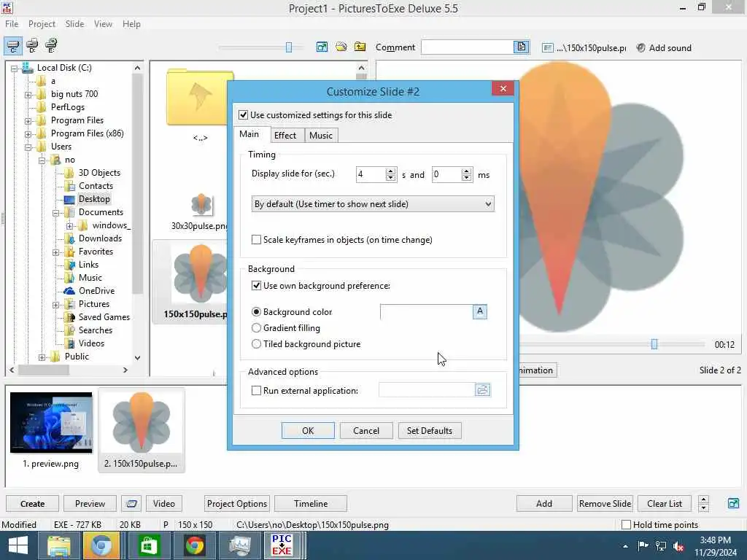Select drive E: icon in toolbar
747x560 pixels.
(51, 46)
